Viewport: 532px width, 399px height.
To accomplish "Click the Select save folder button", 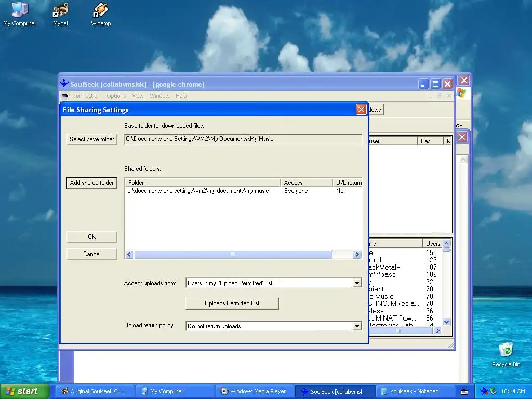I will pos(92,139).
